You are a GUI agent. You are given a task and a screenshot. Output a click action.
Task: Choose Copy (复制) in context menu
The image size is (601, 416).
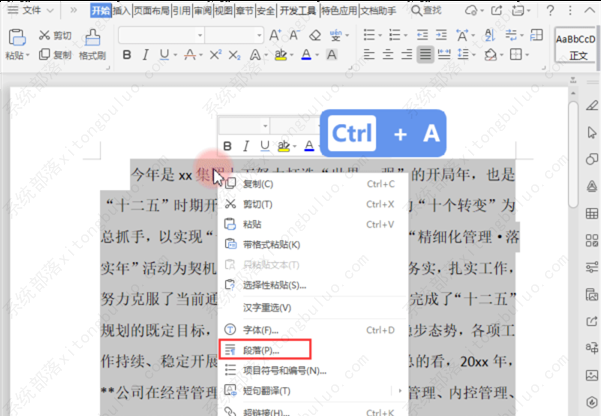tap(312, 184)
